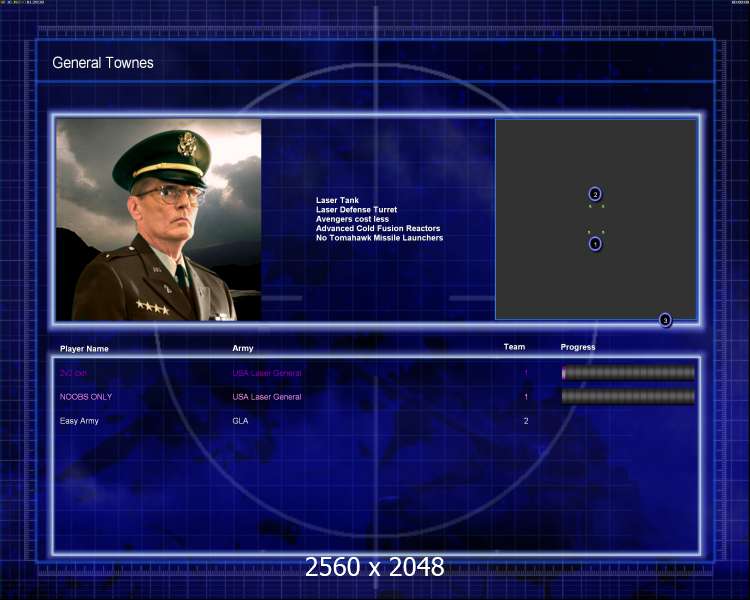Click team number 1 in NOOBS ONLY row
Viewport: 750px width, 600px height.
526,397
